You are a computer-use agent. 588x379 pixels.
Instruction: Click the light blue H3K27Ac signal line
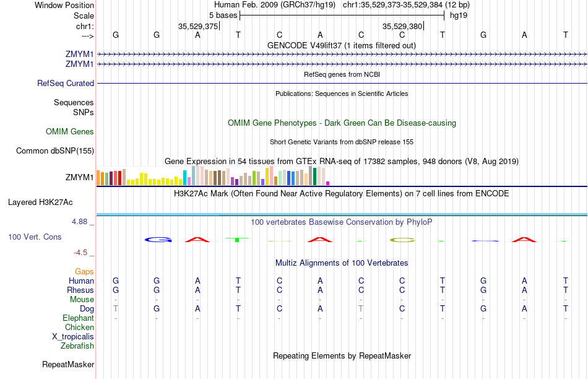[x=342, y=214]
